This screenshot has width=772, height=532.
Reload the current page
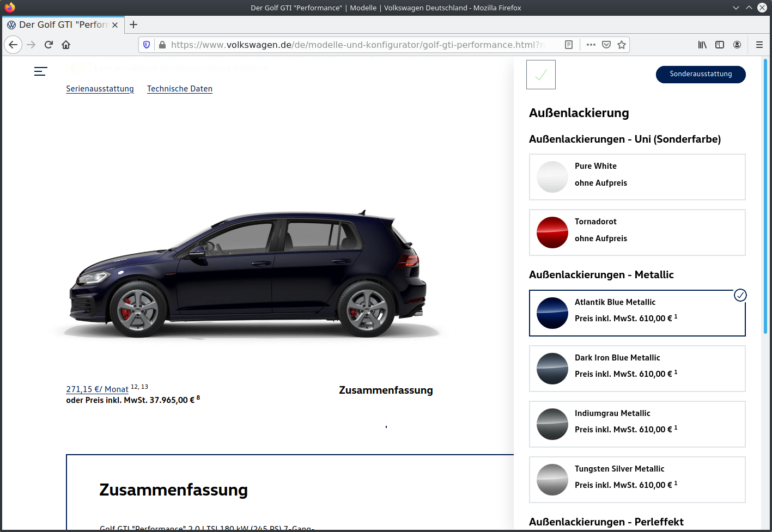[48, 45]
